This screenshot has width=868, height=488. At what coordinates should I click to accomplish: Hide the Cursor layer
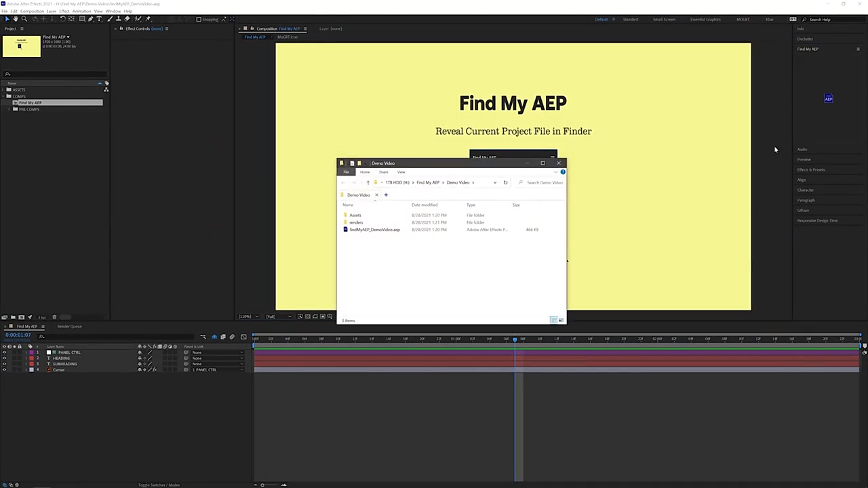tap(4, 369)
